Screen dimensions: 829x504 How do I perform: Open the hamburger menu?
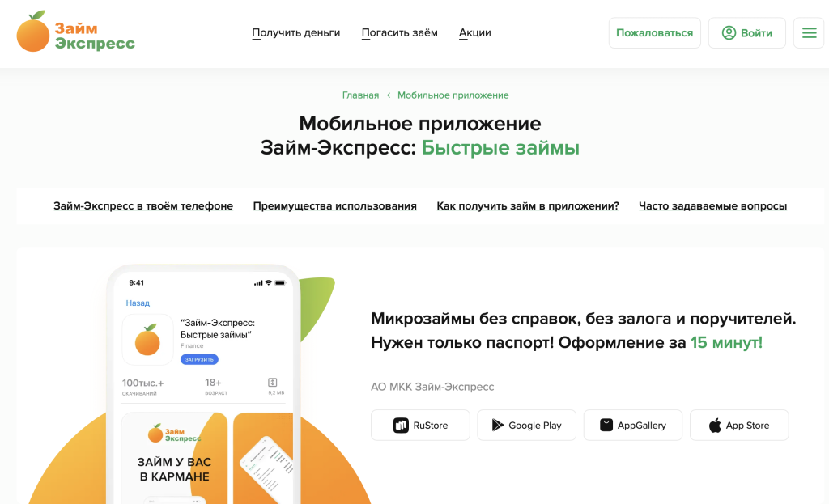tap(808, 33)
